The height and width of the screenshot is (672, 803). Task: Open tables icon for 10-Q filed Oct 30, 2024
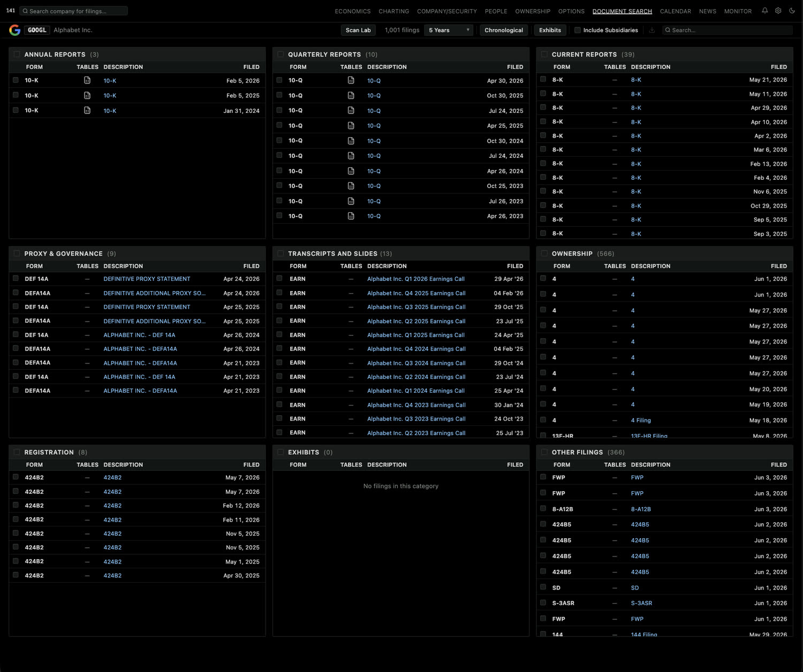click(x=351, y=141)
